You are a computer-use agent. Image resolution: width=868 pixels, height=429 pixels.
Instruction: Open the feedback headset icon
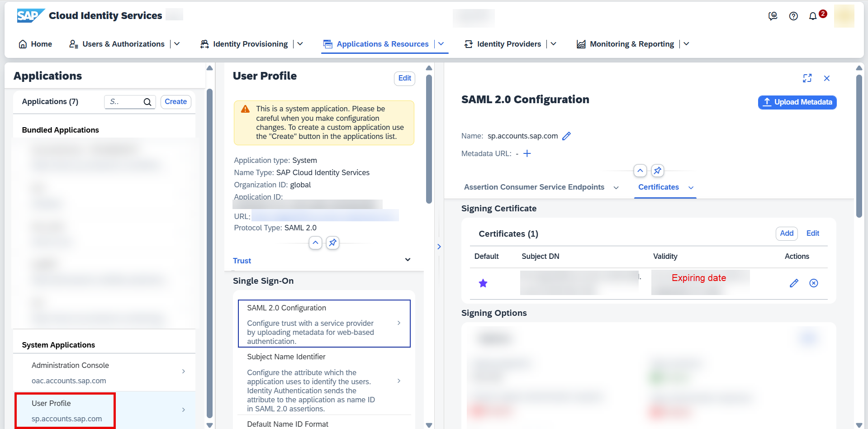tap(773, 16)
